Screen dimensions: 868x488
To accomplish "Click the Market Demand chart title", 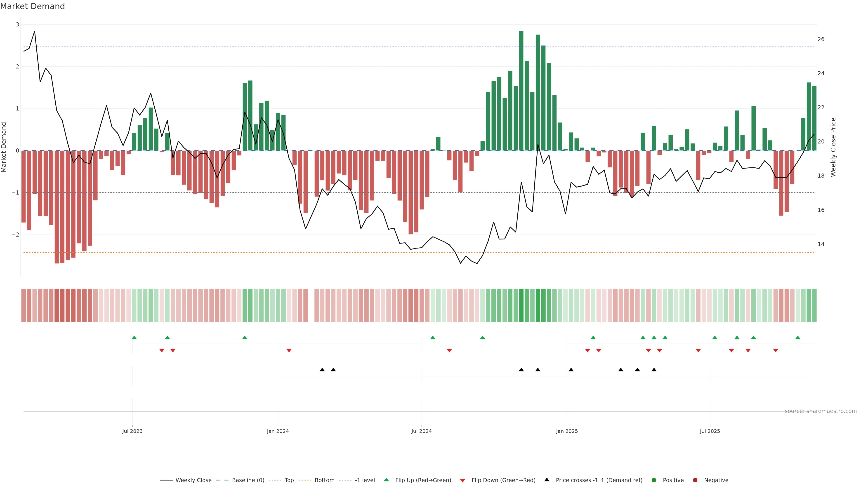I will 32,6.
